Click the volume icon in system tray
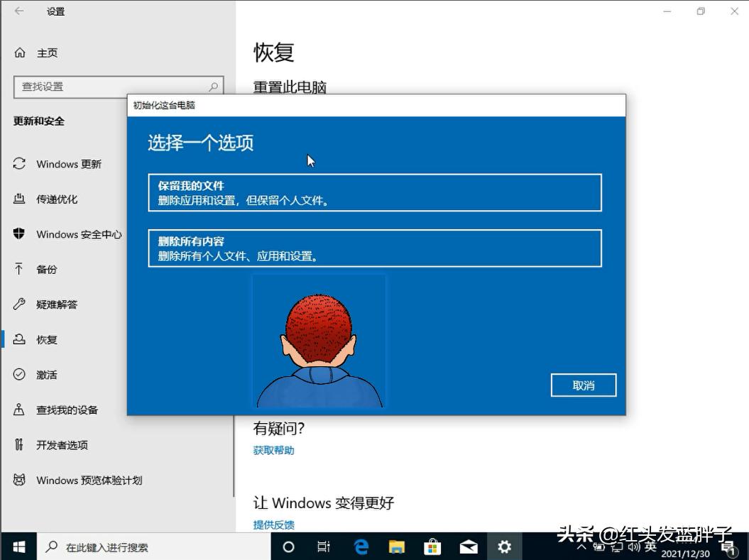The height and width of the screenshot is (560, 749). [633, 547]
